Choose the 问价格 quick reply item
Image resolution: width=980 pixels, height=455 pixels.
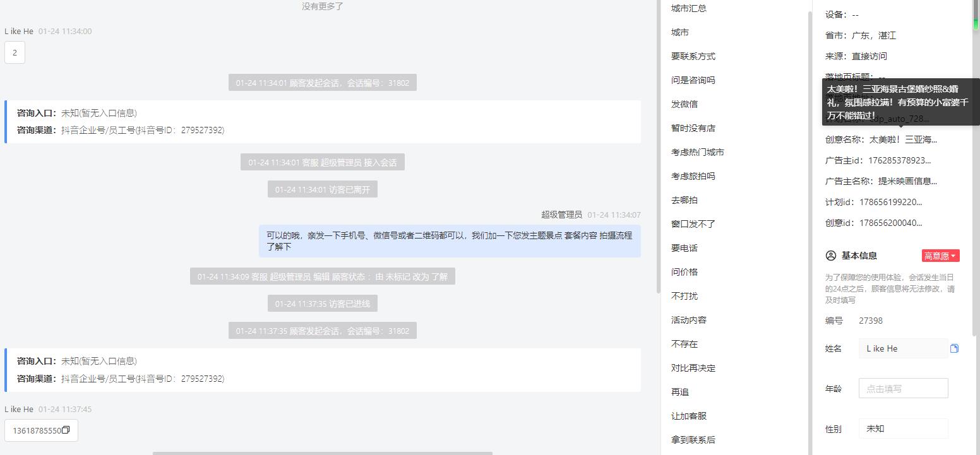coord(684,272)
